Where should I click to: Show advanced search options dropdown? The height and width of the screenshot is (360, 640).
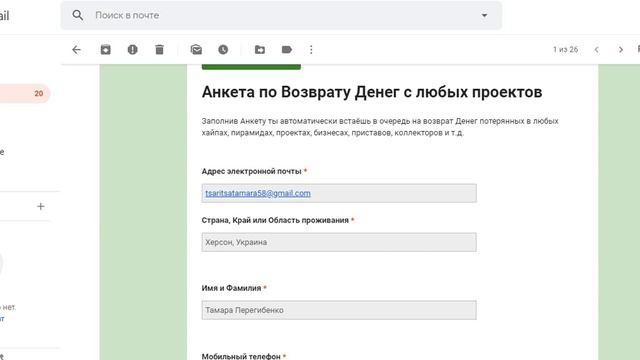(484, 16)
